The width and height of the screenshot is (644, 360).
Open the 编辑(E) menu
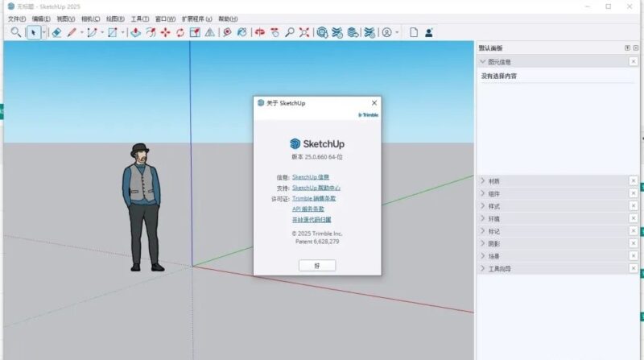[41, 19]
